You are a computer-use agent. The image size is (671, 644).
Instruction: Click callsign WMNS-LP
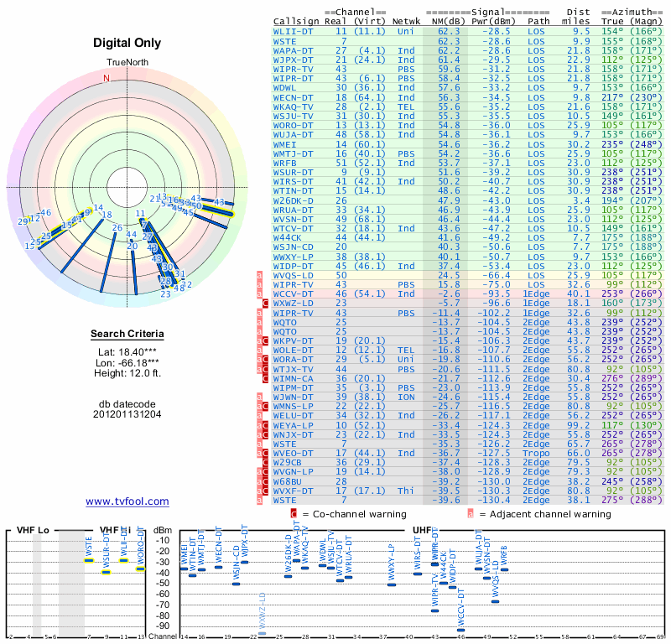293,406
